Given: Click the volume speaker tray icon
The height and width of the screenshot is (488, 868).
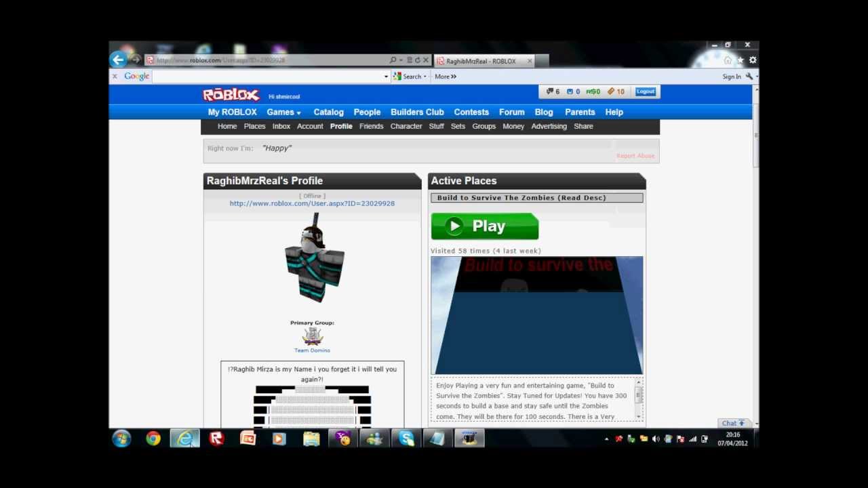Looking at the screenshot, I should [656, 439].
